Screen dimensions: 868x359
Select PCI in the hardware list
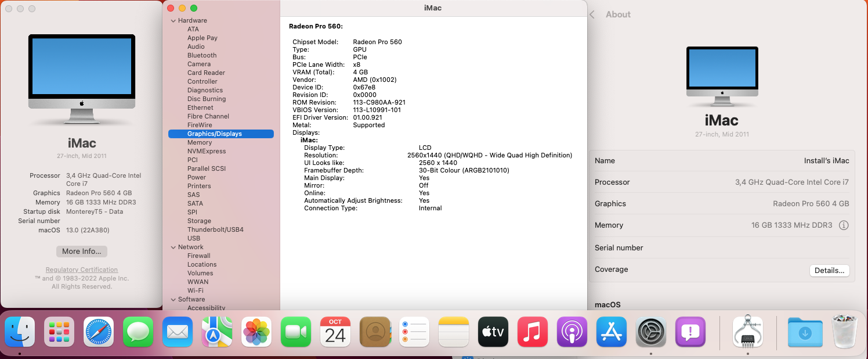193,160
